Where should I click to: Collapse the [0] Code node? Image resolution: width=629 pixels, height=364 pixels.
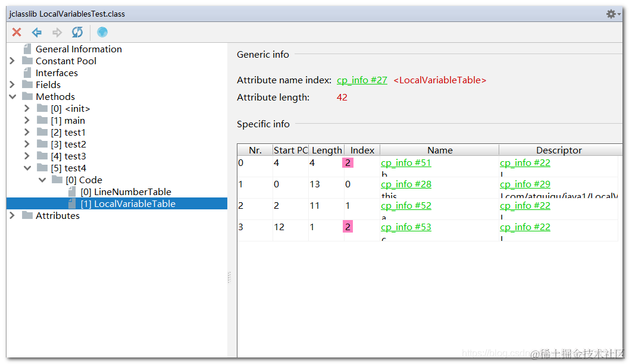coord(42,180)
